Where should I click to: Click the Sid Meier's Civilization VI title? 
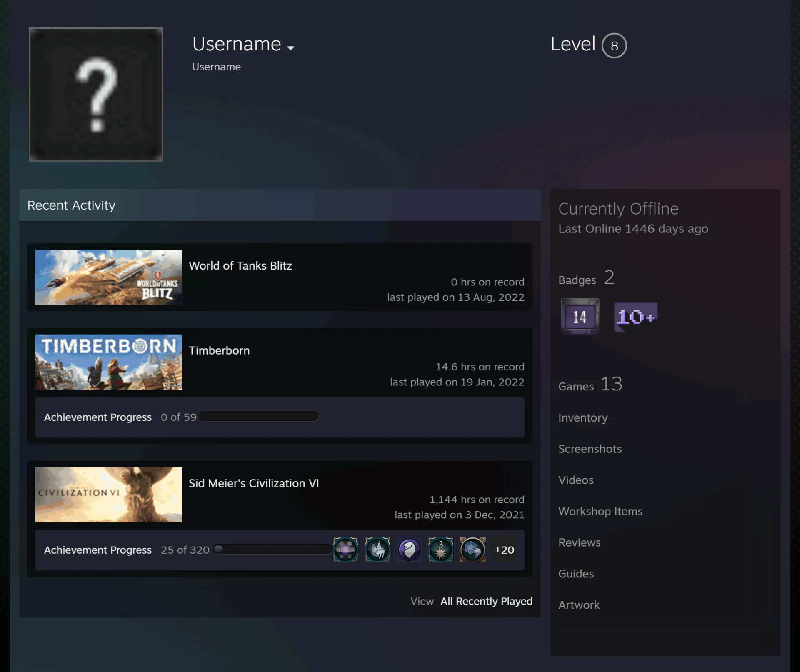[x=254, y=483]
